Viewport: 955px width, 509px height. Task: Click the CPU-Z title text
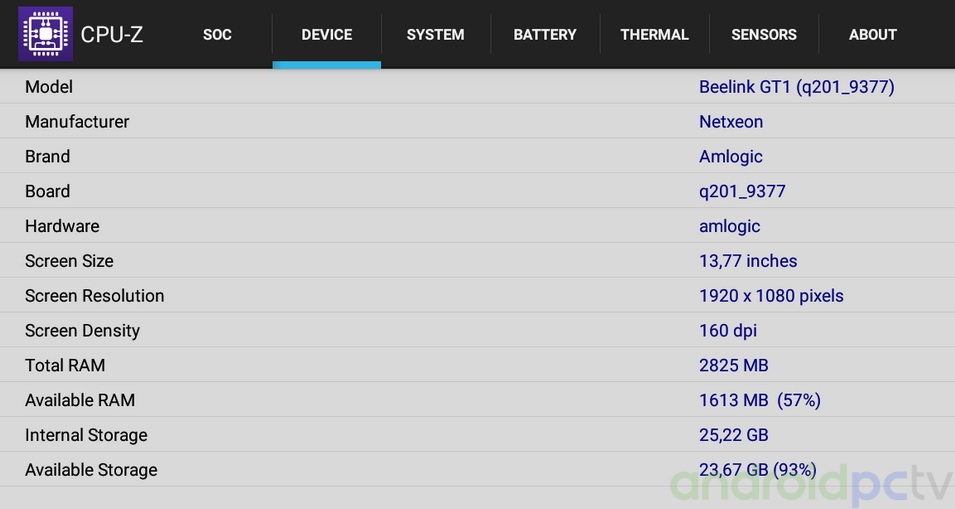[112, 34]
